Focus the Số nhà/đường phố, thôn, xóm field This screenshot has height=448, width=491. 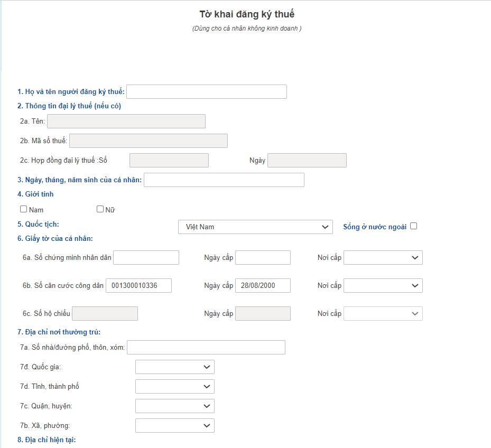[x=206, y=347]
